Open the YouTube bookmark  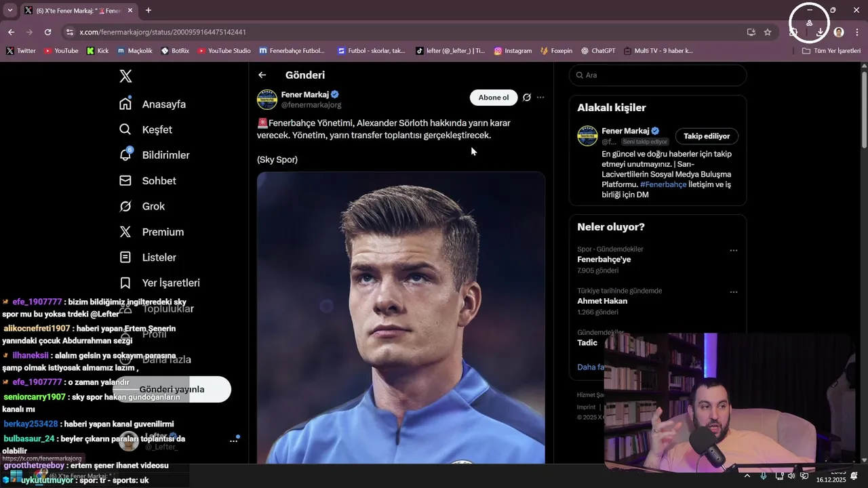pyautogui.click(x=61, y=51)
